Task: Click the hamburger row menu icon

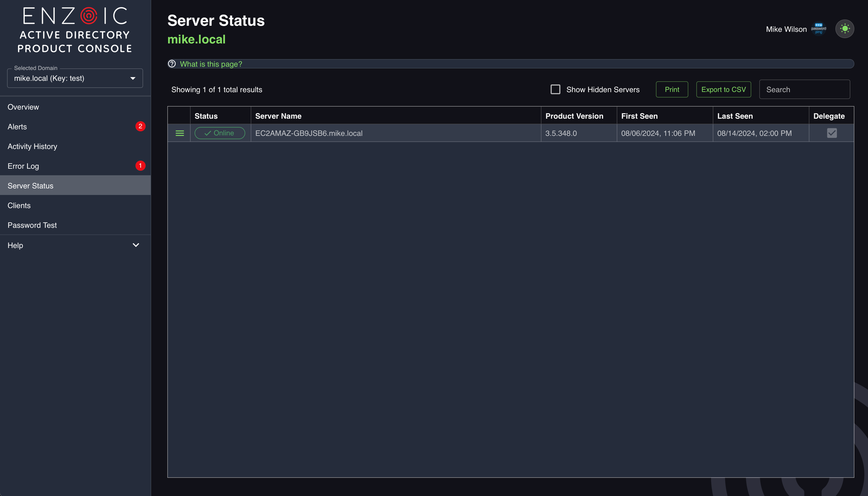Action: point(180,133)
